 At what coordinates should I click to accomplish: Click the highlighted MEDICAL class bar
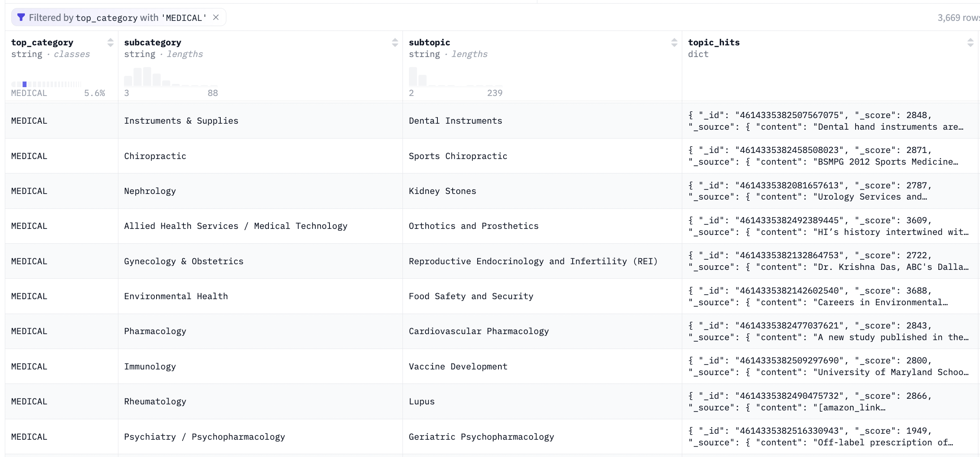coord(24,84)
